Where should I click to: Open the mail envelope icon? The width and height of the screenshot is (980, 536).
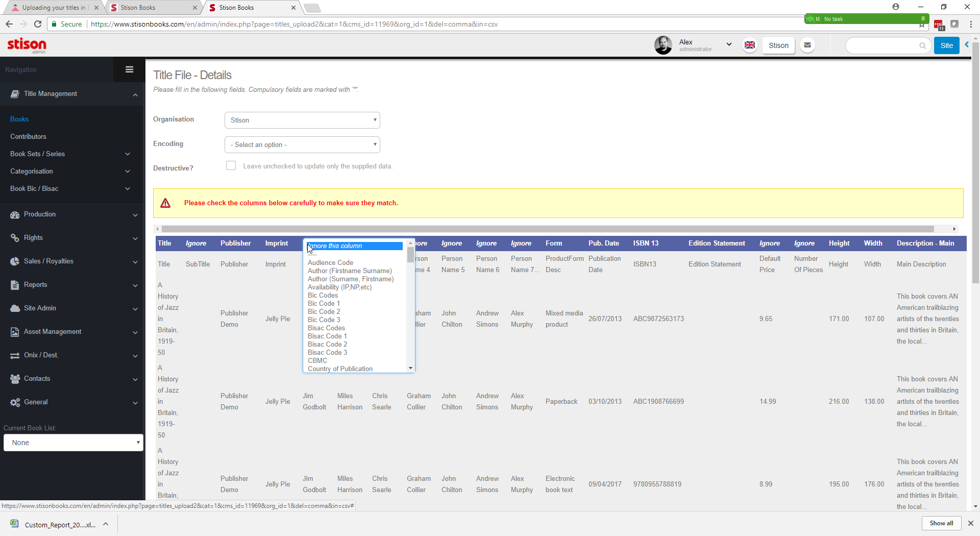807,45
